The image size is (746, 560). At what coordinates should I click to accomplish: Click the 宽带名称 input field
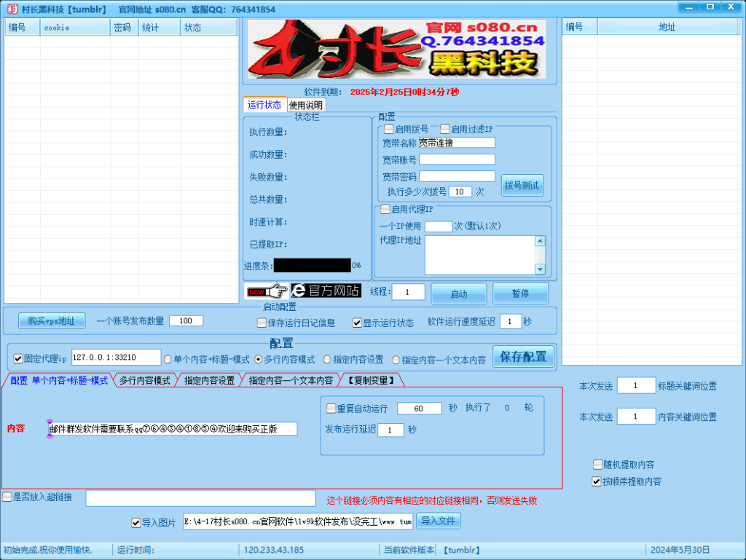(457, 143)
